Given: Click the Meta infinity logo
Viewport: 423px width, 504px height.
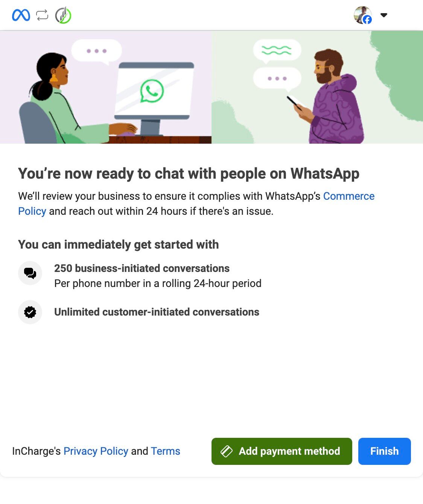Looking at the screenshot, I should 21,15.
